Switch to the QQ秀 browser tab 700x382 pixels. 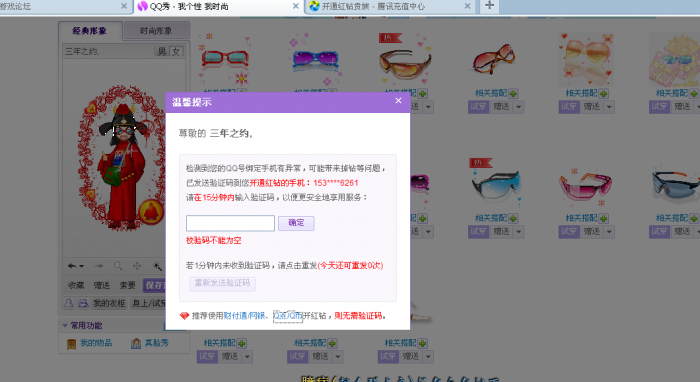point(218,6)
